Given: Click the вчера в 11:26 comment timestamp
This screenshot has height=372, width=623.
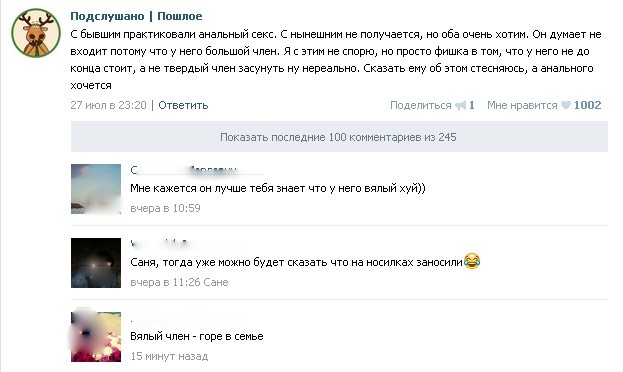Looking at the screenshot, I should click(165, 282).
